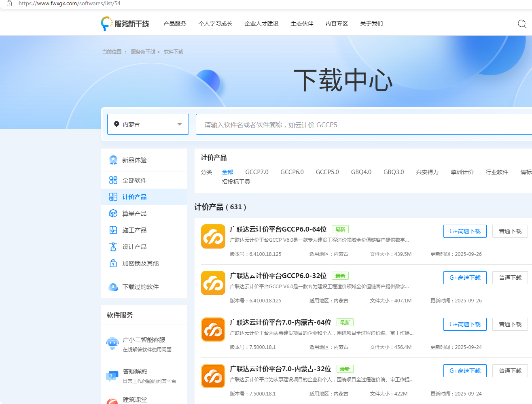Click the 7.0-内蒙古-64位 product icon
Screen dimensions: 532x404
click(x=213, y=330)
